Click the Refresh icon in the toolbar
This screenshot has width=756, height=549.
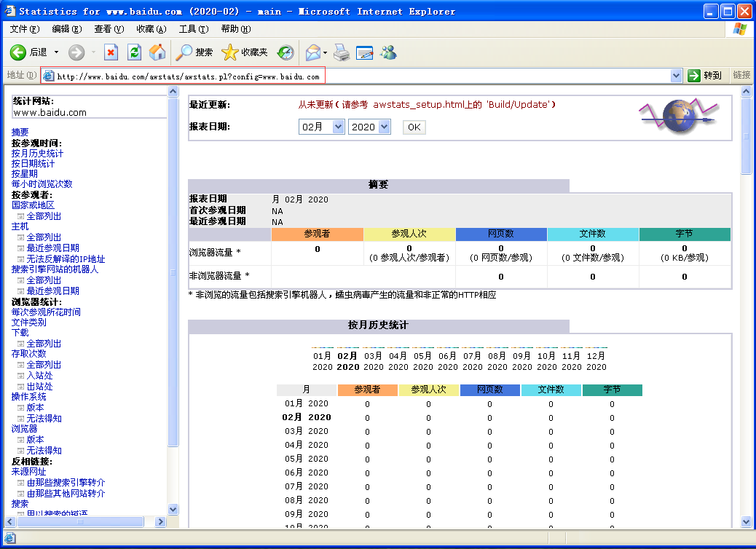tap(135, 52)
